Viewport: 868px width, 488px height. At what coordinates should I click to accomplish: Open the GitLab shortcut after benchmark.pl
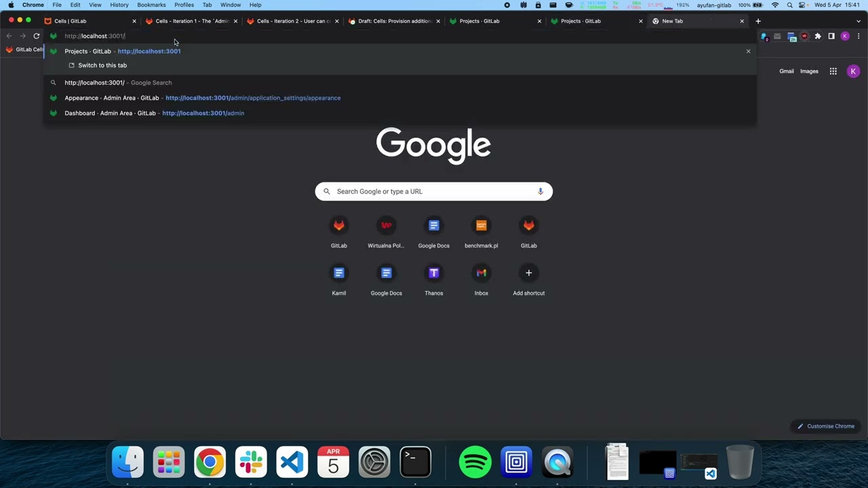pyautogui.click(x=528, y=232)
